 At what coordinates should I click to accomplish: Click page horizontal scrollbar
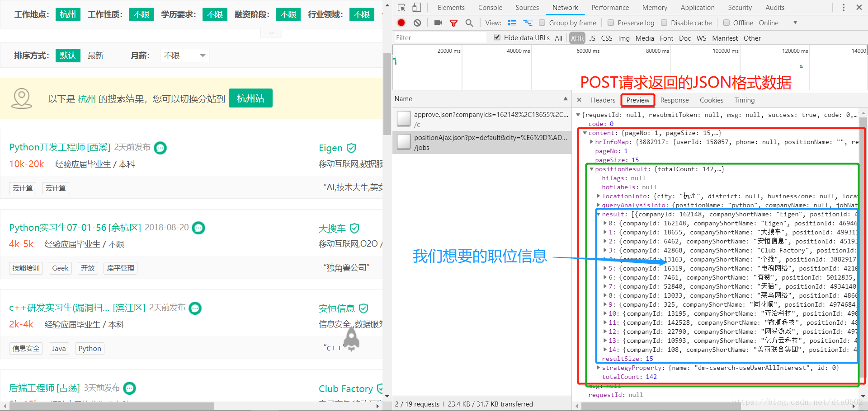[x=111, y=406]
